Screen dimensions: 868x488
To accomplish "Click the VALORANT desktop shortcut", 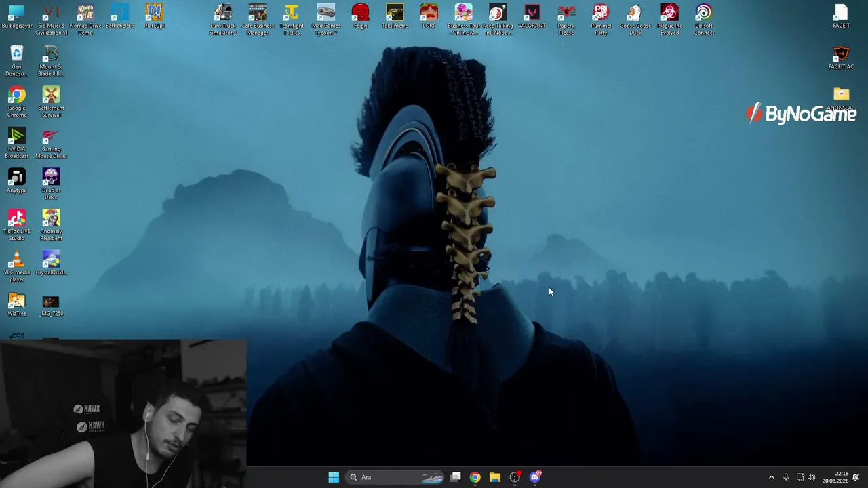I will click(532, 17).
